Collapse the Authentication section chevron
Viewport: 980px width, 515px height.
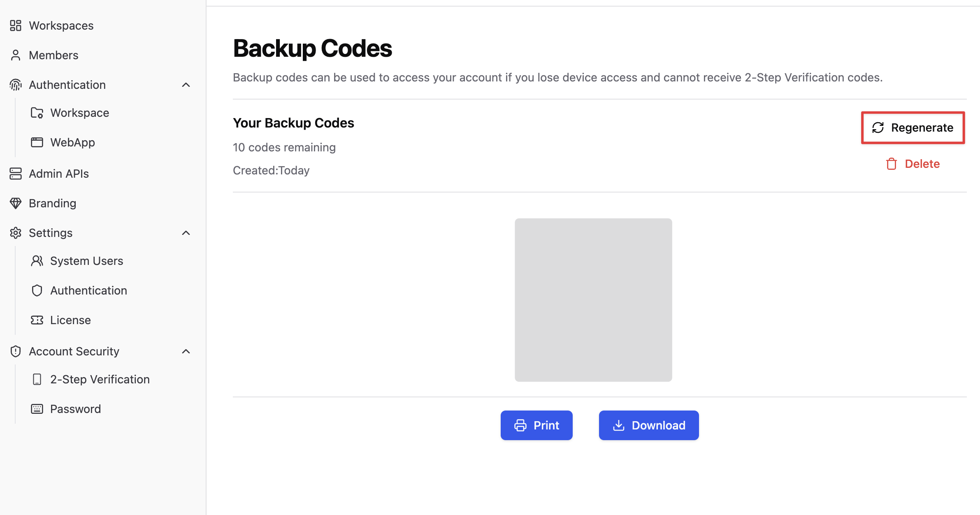click(186, 85)
